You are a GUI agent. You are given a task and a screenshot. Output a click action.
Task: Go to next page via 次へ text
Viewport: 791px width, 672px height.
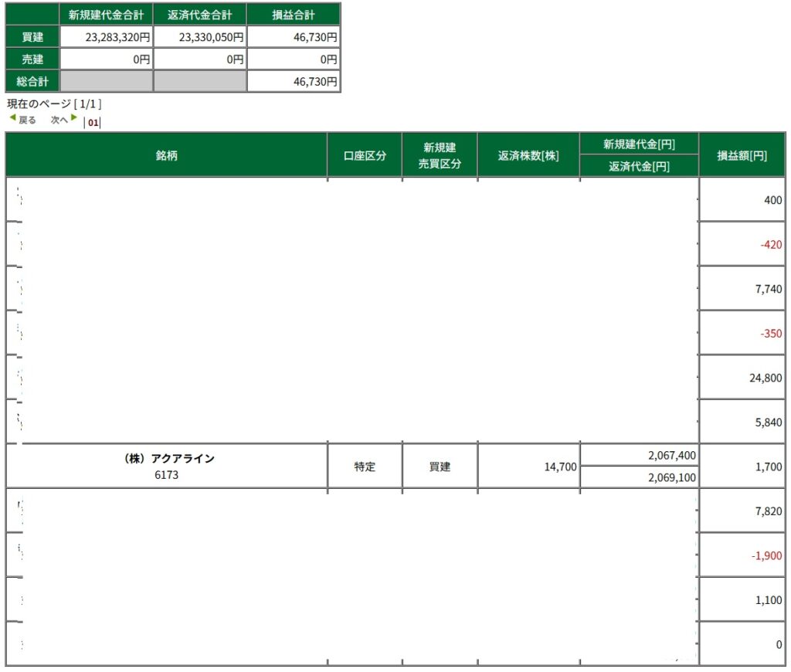coord(59,120)
